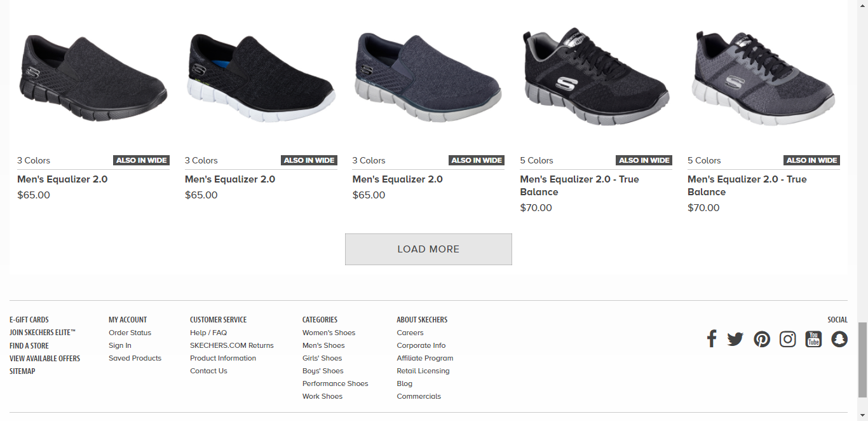The width and height of the screenshot is (868, 421).
Task: Open the Find a Store link
Action: tap(29, 345)
